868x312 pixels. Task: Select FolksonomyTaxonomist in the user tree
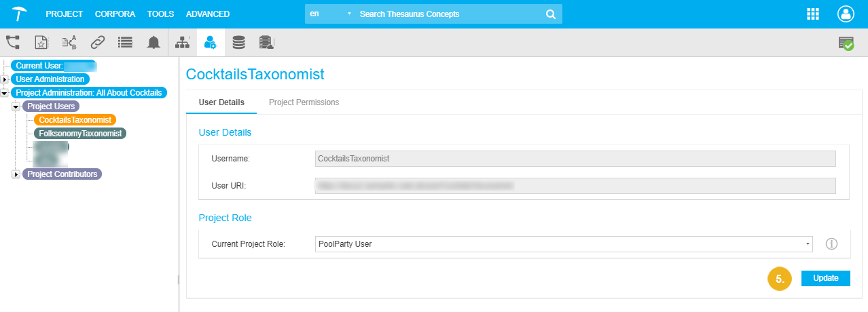(x=80, y=134)
